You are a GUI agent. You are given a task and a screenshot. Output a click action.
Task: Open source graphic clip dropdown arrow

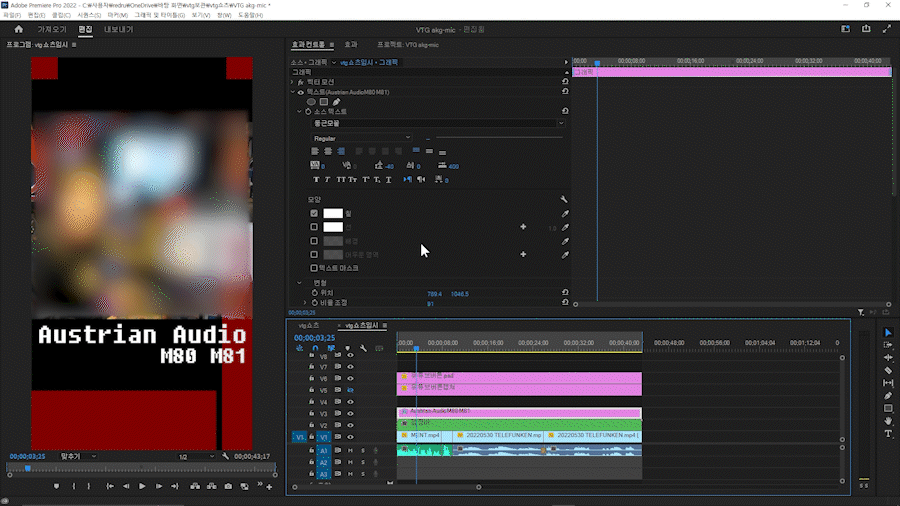click(333, 63)
